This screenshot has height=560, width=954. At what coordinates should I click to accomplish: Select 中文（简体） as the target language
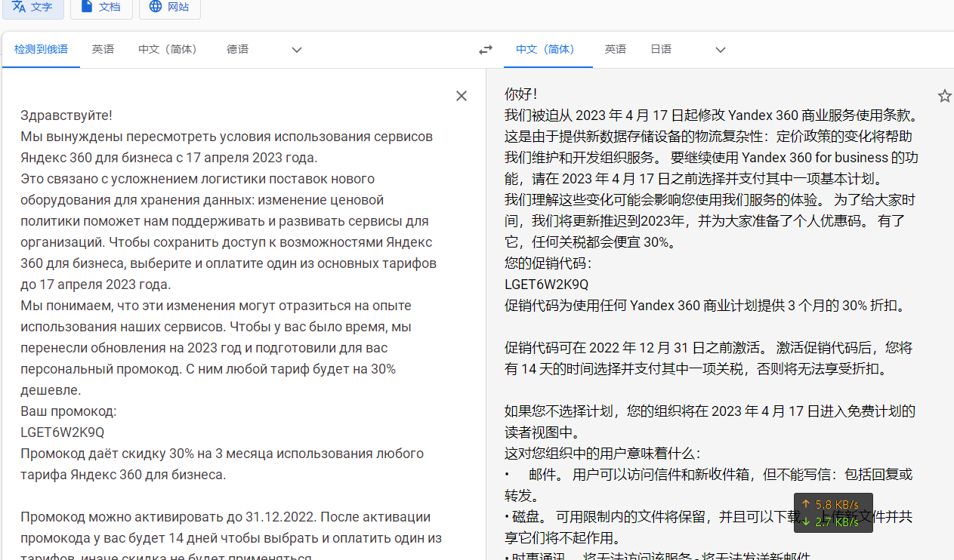point(548,50)
